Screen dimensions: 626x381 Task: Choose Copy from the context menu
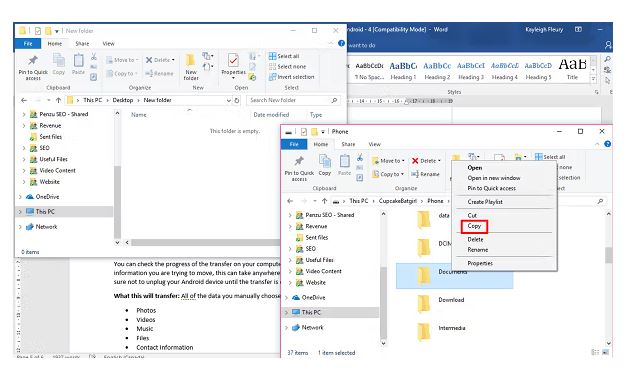coord(474,226)
